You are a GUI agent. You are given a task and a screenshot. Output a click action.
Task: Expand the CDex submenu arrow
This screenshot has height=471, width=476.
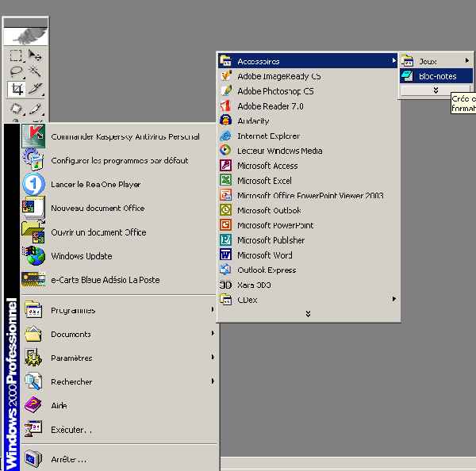tap(393, 299)
